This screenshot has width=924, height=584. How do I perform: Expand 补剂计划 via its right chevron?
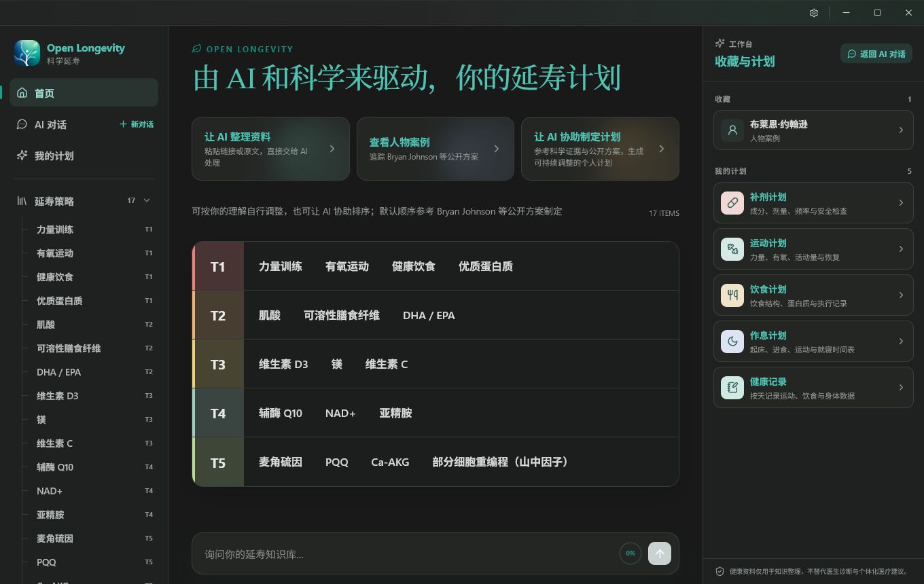[x=901, y=203]
